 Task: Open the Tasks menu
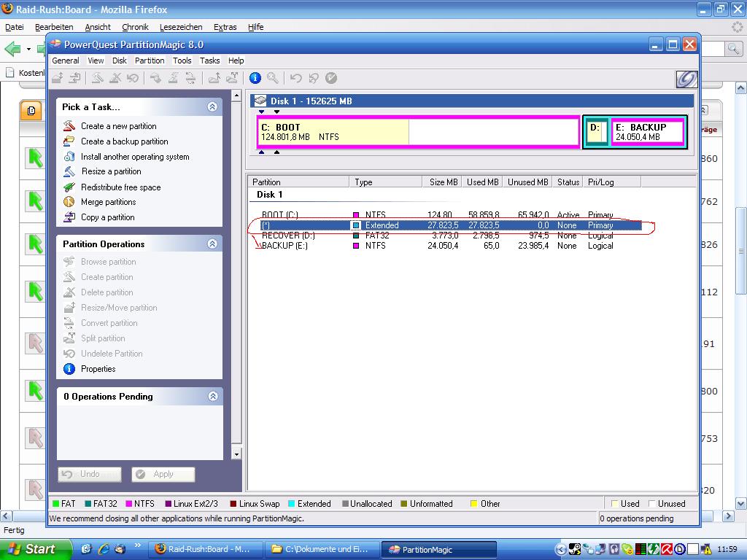tap(209, 61)
